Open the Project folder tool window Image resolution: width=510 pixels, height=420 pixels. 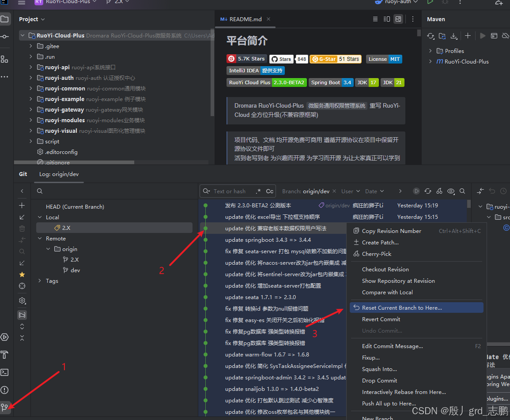pos(4,19)
